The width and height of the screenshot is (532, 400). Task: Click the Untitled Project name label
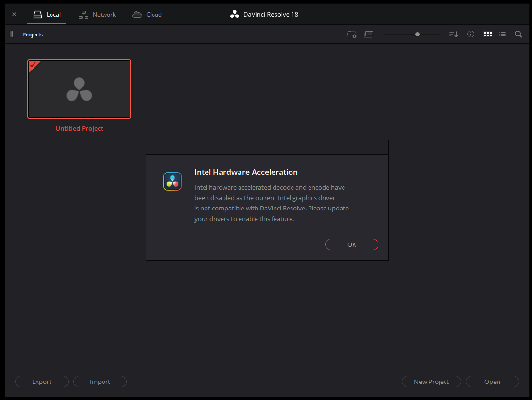pos(79,129)
